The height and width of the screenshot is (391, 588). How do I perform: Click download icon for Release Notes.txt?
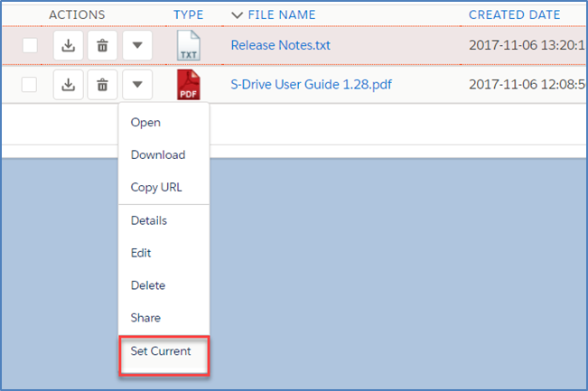[68, 45]
